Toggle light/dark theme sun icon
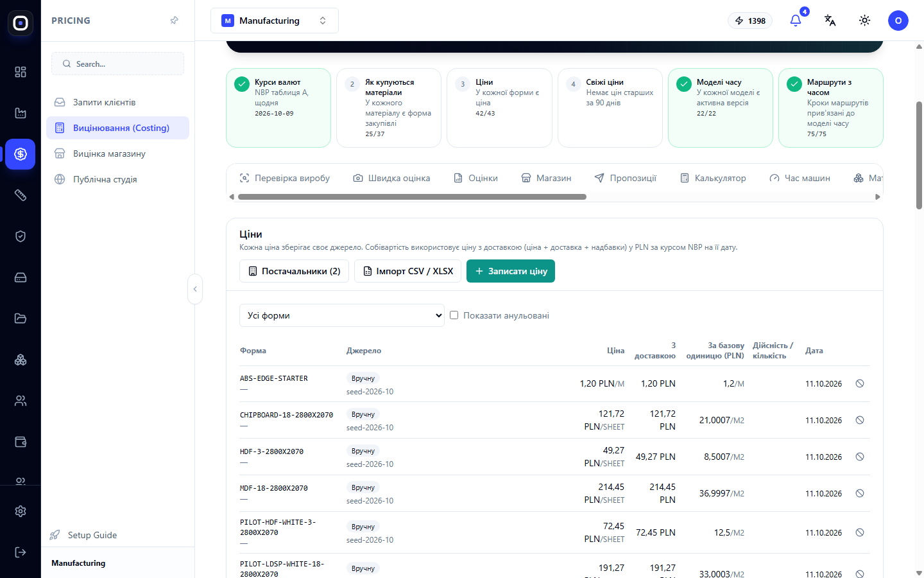The image size is (924, 578). [x=865, y=21]
